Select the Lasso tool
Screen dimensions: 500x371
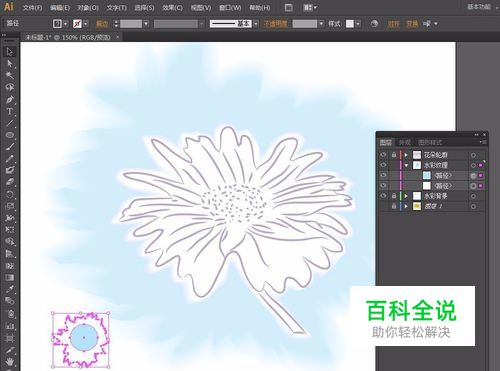click(x=10, y=87)
